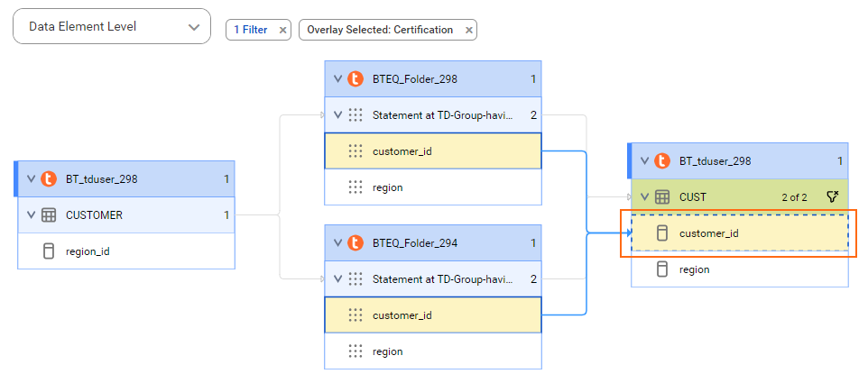This screenshot has height=383, width=868.
Task: Click the region_id column icon
Action: [x=49, y=251]
